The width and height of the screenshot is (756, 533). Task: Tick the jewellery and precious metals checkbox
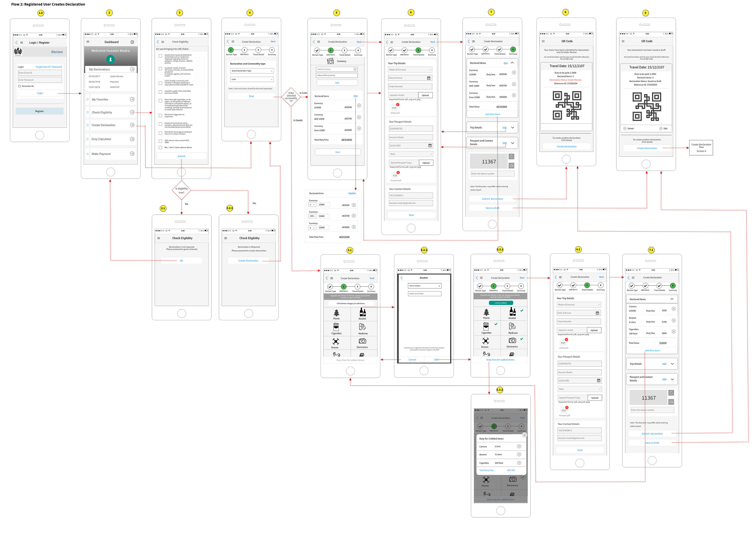160,92
